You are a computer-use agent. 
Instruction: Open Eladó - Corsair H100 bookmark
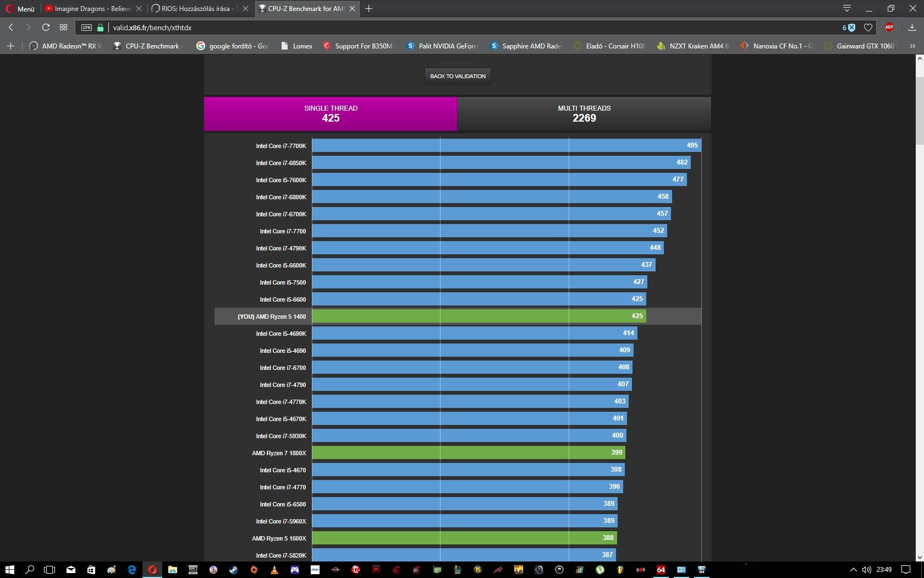tap(610, 46)
